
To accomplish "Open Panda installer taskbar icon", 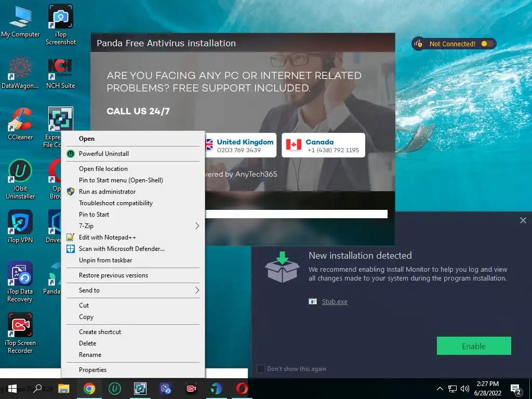I will point(217,389).
